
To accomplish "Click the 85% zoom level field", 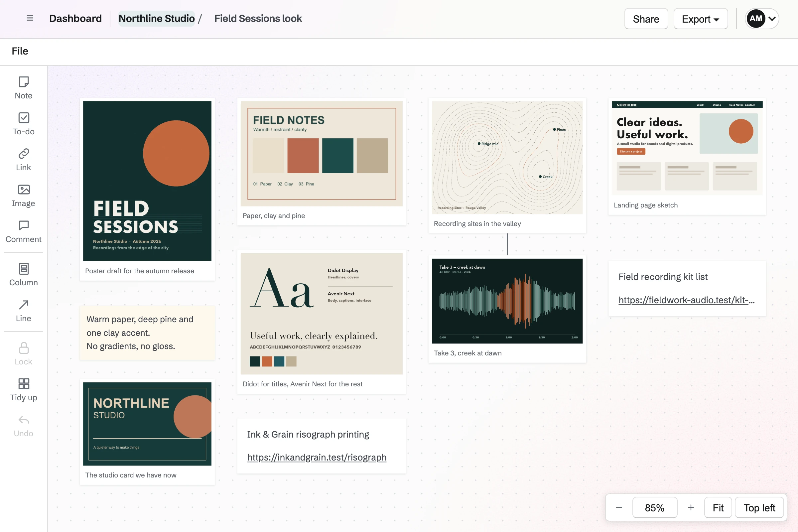I will [654, 508].
